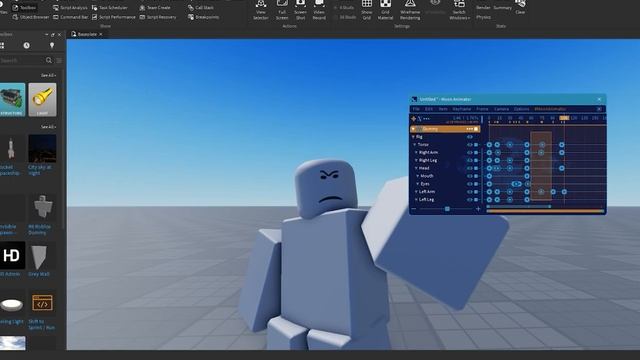The width and height of the screenshot is (640, 360).
Task: Open the Edit menu in Moon Animator
Action: click(429, 109)
